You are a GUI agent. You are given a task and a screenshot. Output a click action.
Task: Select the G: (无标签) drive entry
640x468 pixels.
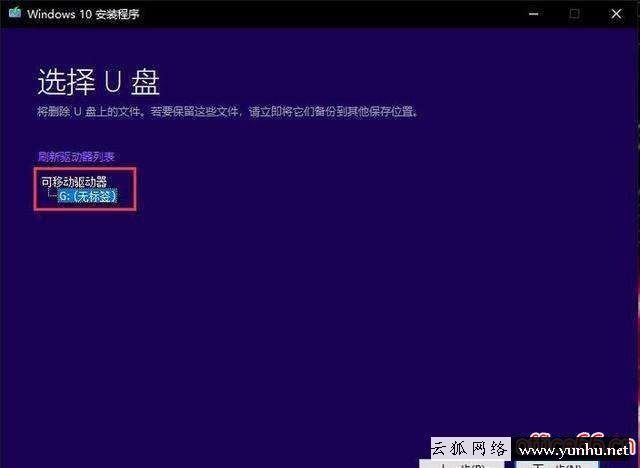coord(88,196)
